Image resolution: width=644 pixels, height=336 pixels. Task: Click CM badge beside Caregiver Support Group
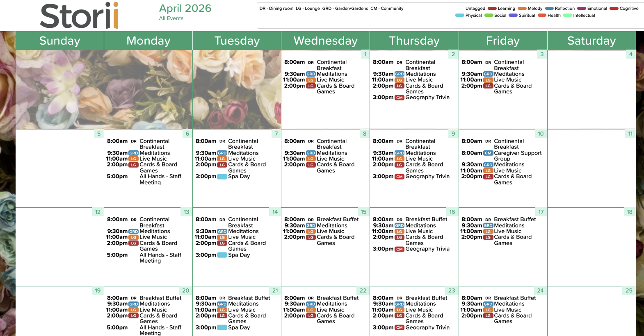(488, 153)
